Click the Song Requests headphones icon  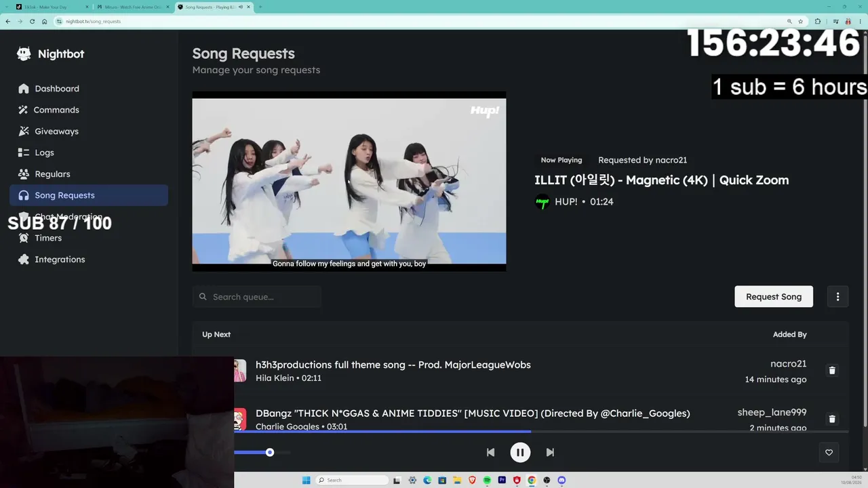[x=24, y=195]
